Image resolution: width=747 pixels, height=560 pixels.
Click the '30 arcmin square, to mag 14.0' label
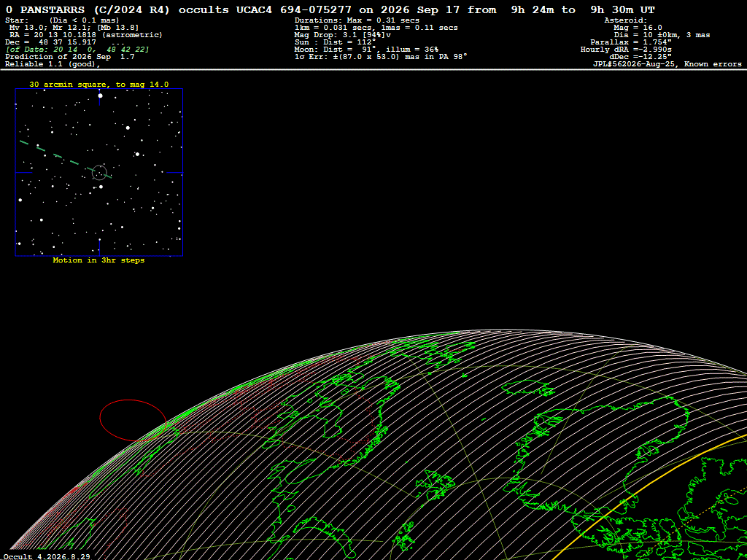click(98, 85)
